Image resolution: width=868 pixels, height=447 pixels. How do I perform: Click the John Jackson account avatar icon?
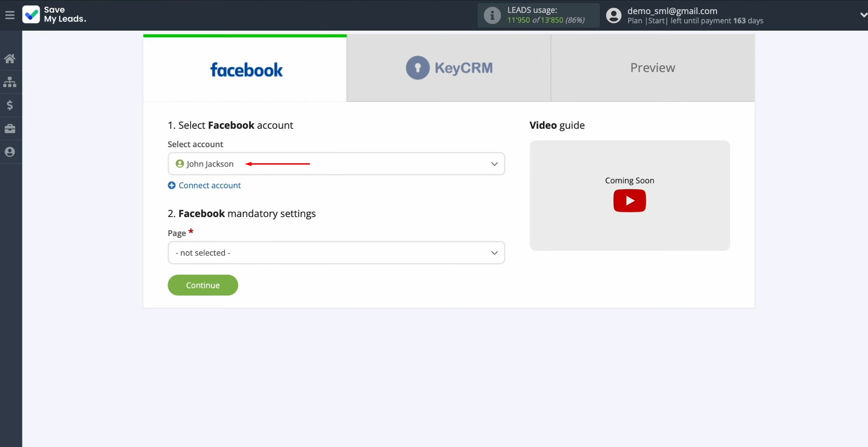click(x=180, y=164)
